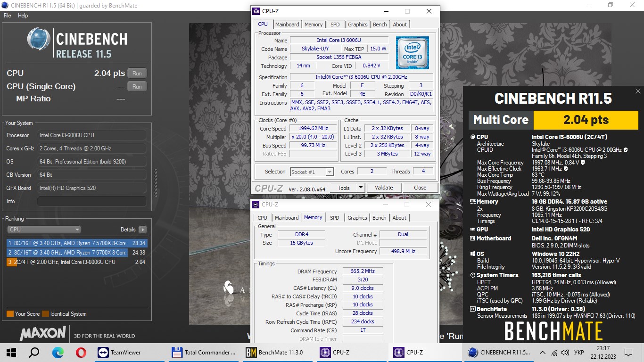Click the Core Speed value 1994.62 MHz
644x362 pixels.
314,129
